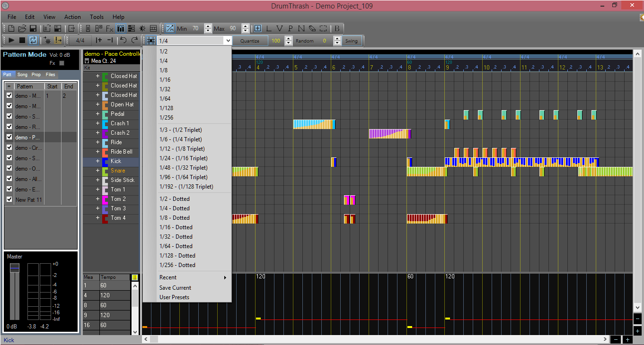Click the insert measure icon

tap(98, 40)
